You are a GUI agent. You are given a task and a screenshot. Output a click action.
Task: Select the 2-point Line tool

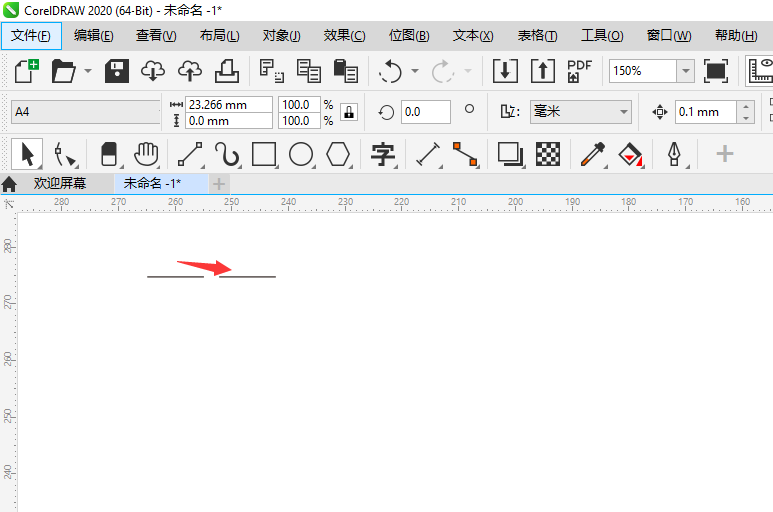pyautogui.click(x=190, y=154)
